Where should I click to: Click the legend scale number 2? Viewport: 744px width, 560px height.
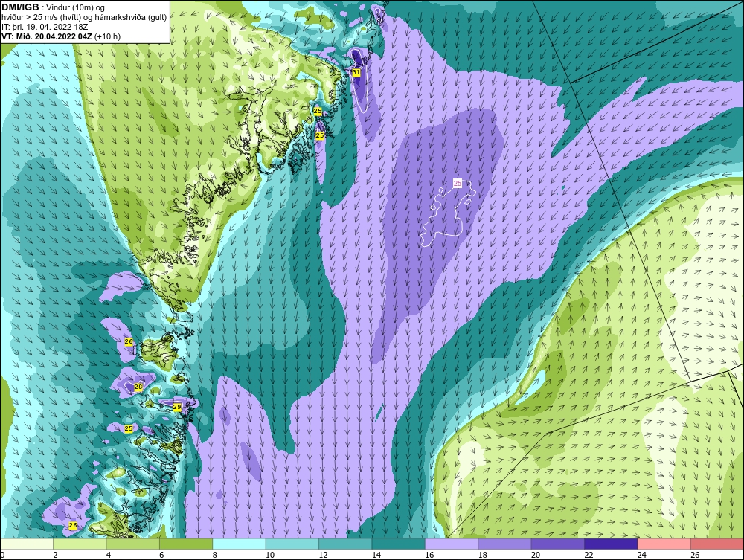tap(56, 555)
